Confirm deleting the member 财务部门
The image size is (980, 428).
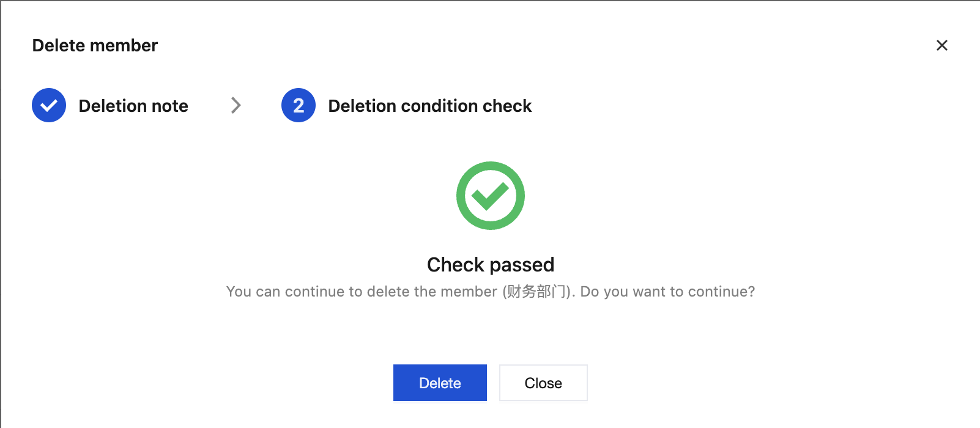(x=440, y=383)
